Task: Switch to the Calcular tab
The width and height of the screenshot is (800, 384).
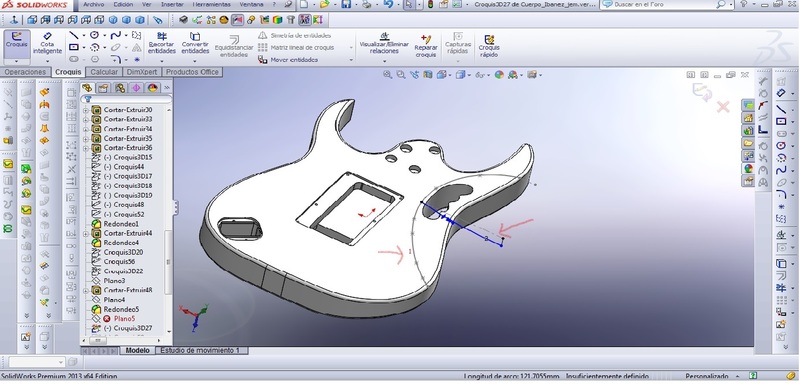Action: [x=104, y=72]
